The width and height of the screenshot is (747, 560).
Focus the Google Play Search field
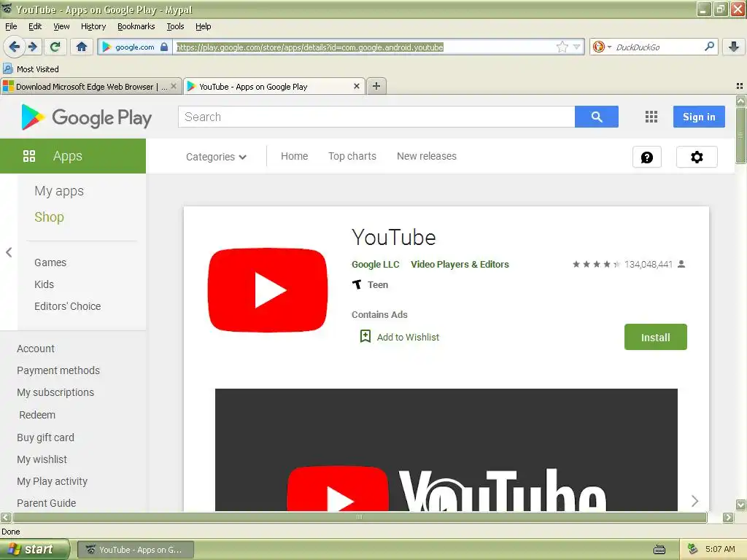pos(376,117)
